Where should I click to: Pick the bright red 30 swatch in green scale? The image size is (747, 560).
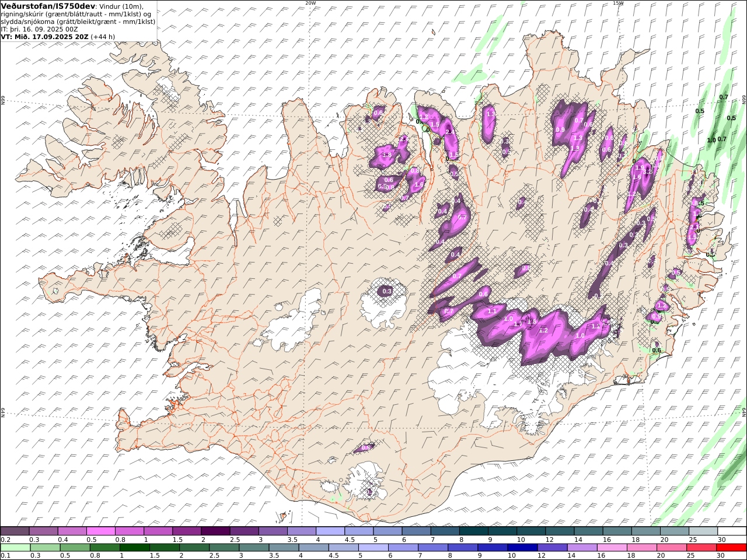(x=731, y=548)
